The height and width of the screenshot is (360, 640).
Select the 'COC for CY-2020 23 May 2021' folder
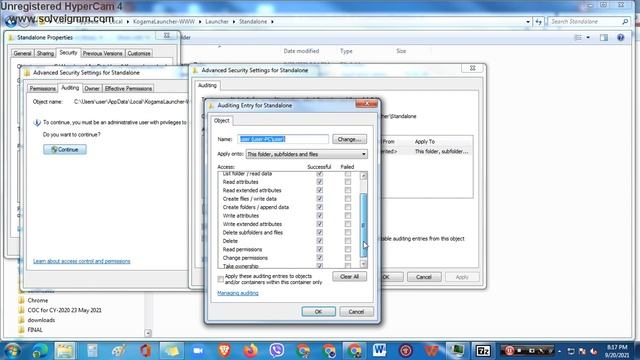click(64, 310)
